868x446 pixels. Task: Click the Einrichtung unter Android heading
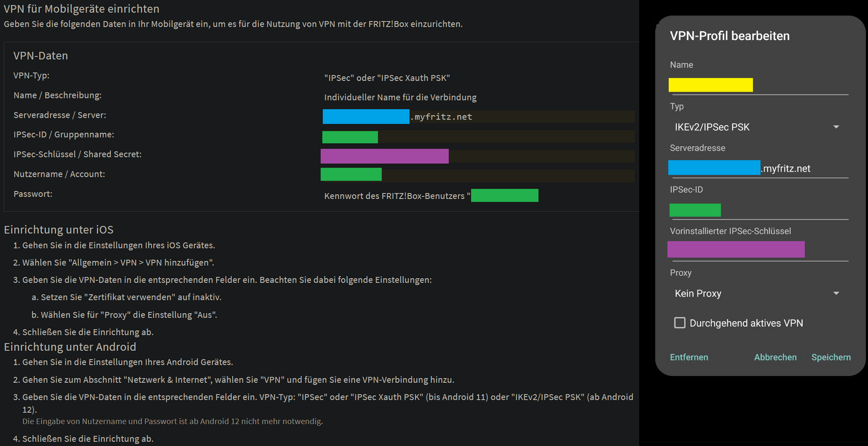[x=70, y=347]
